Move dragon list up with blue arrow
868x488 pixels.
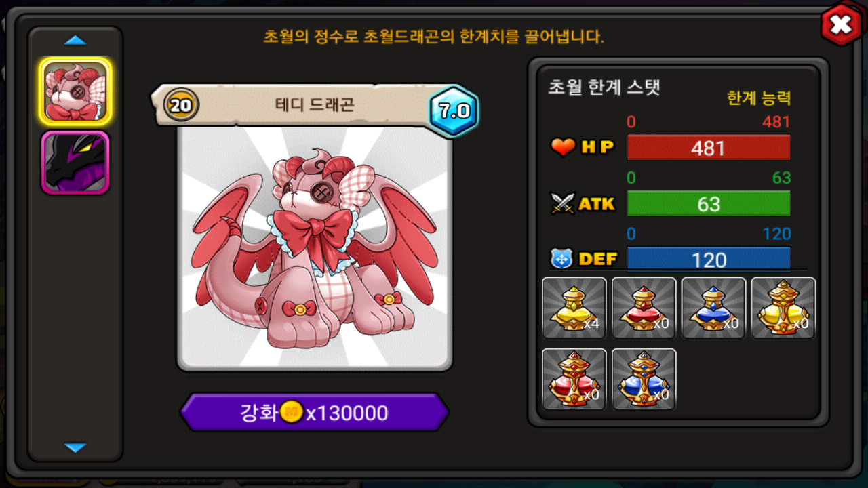(x=75, y=41)
